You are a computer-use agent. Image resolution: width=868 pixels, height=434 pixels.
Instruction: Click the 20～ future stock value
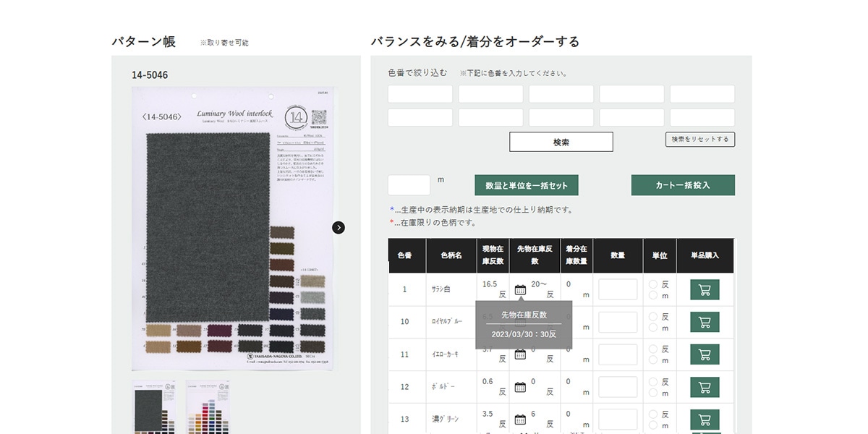tap(540, 284)
